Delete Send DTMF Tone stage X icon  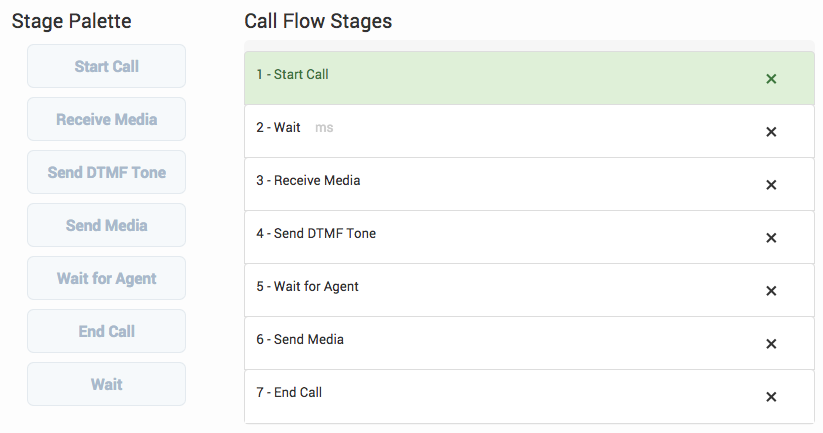(771, 238)
